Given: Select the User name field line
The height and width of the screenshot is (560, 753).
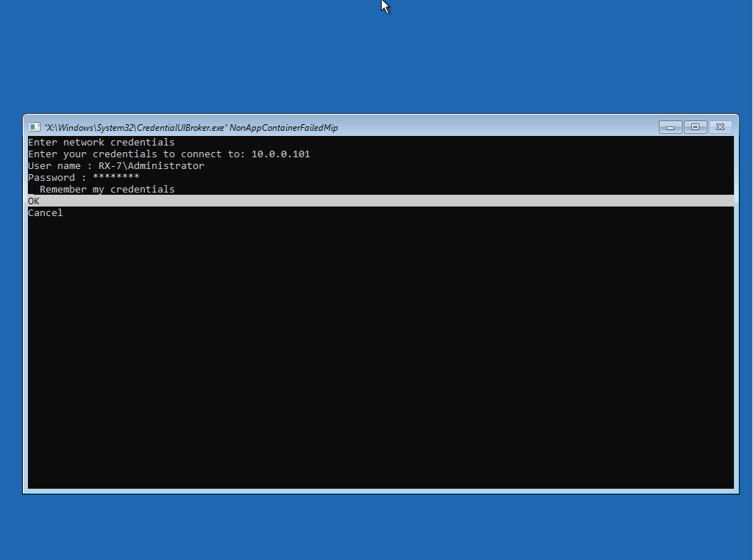Looking at the screenshot, I should coord(116,165).
